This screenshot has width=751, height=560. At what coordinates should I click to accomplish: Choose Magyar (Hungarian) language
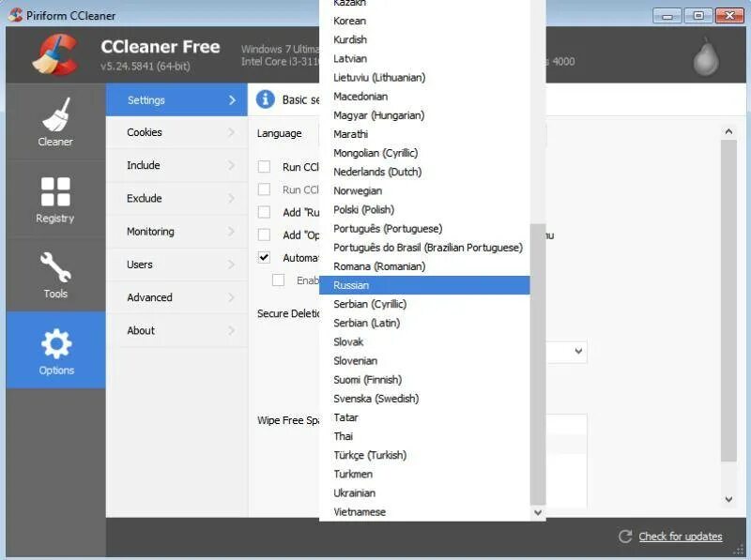point(424,115)
